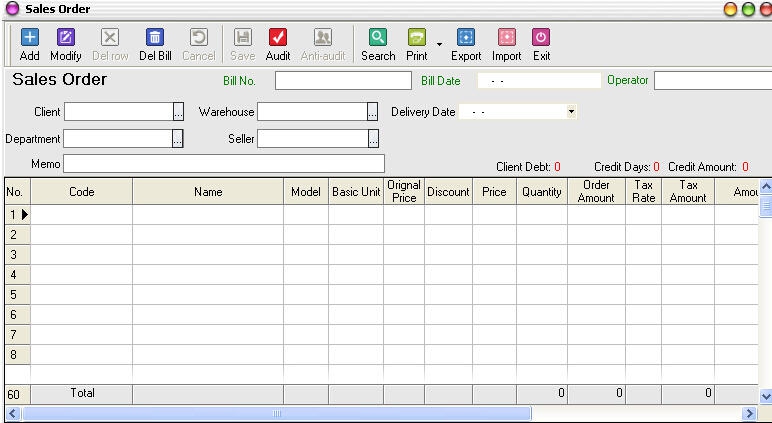Click the Quantity column header

pyautogui.click(x=541, y=192)
